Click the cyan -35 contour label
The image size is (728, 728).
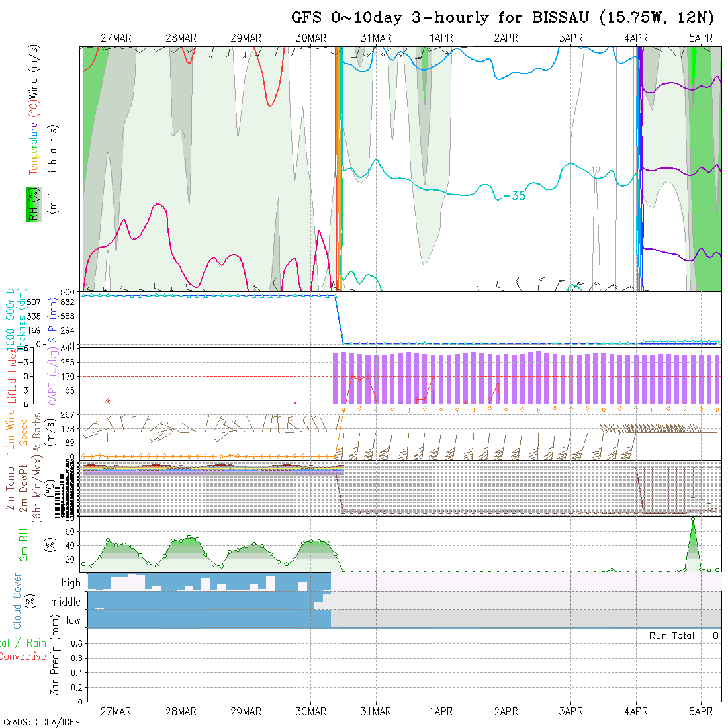click(x=514, y=196)
